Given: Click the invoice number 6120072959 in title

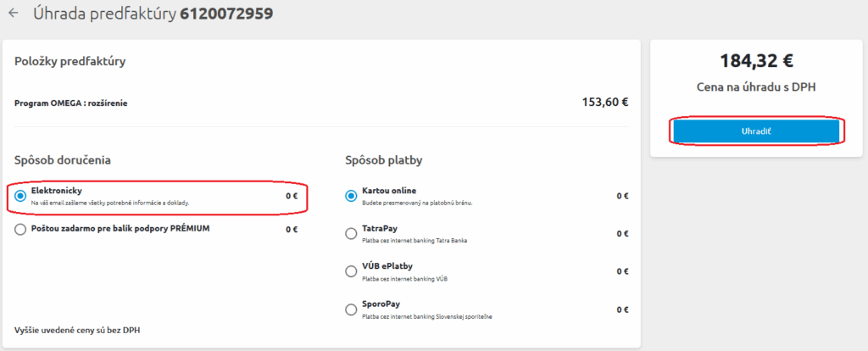Looking at the screenshot, I should 226,14.
